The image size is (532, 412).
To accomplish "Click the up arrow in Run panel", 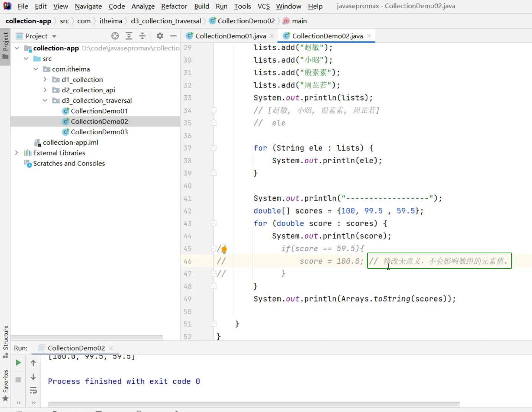I will click(33, 363).
